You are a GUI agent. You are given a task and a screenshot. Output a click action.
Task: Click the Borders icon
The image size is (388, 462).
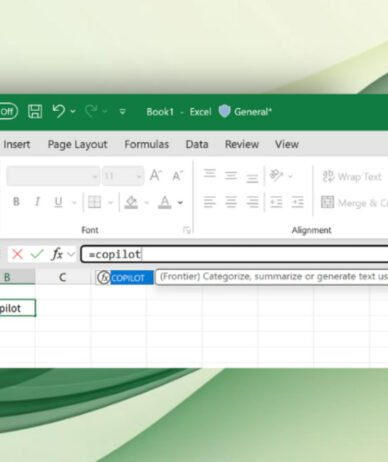(94, 202)
